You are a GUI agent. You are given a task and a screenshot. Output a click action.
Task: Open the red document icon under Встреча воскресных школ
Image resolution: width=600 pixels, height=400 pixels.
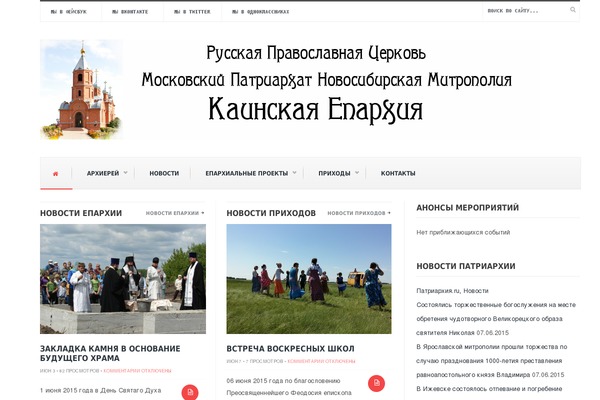point(377,383)
